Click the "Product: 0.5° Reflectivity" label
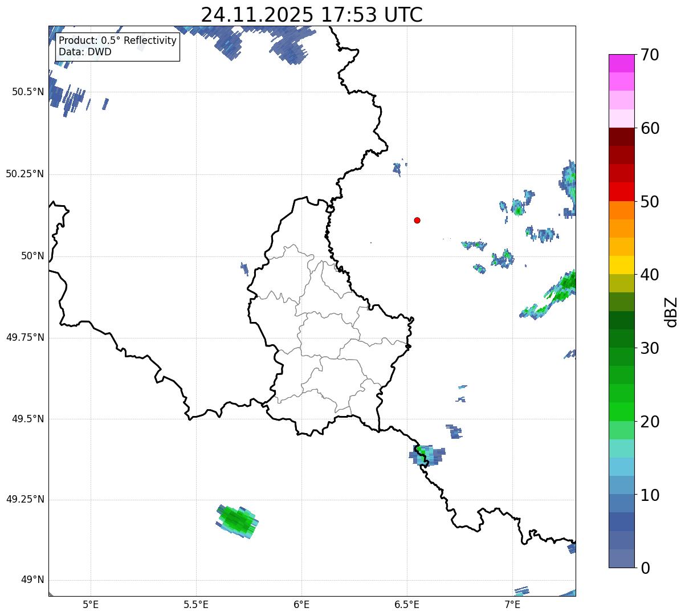 [117, 41]
